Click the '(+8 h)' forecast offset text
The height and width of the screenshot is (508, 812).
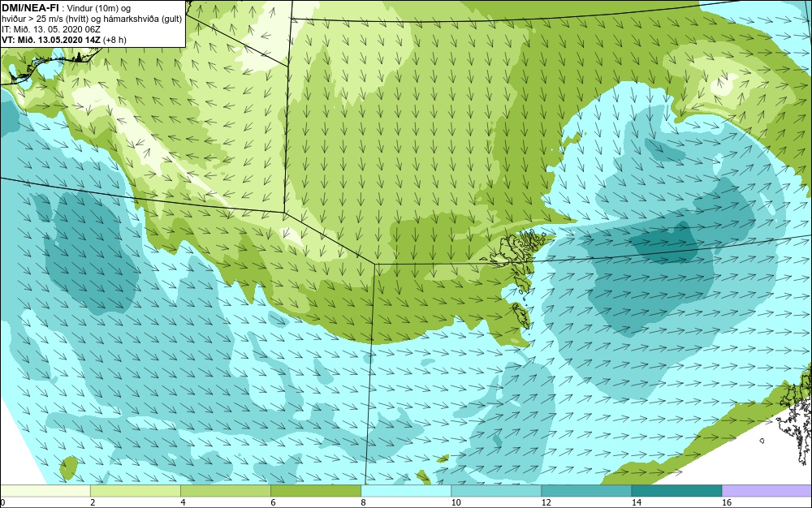coord(115,40)
